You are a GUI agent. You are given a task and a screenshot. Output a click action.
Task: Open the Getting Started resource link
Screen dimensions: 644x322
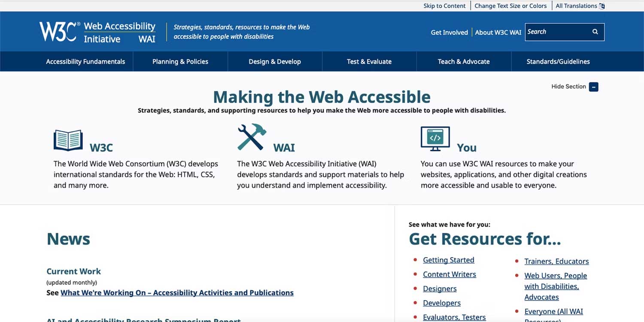tap(448, 260)
